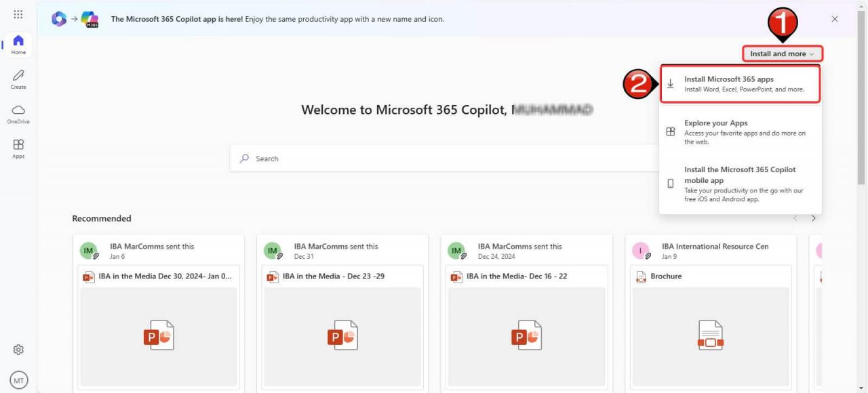This screenshot has height=393, width=868.
Task: Click 'IBA MarComms sent this' on Dec 24, 2024 card
Action: (x=520, y=246)
